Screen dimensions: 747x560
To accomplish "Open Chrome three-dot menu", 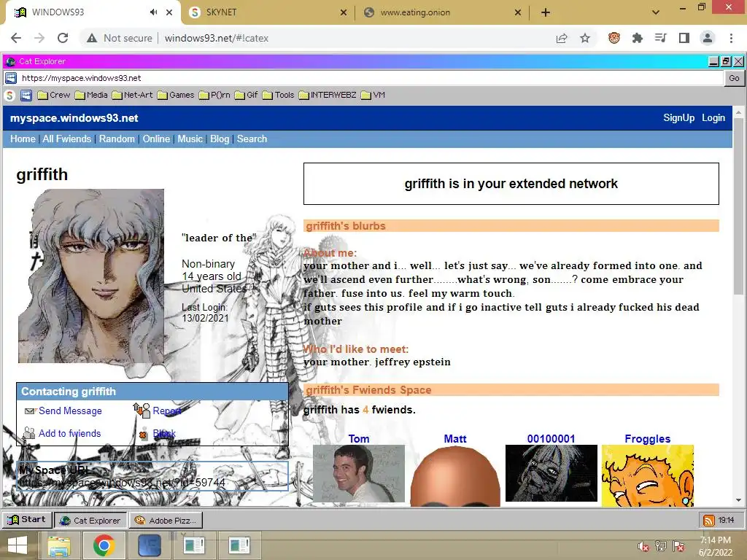I will point(731,38).
